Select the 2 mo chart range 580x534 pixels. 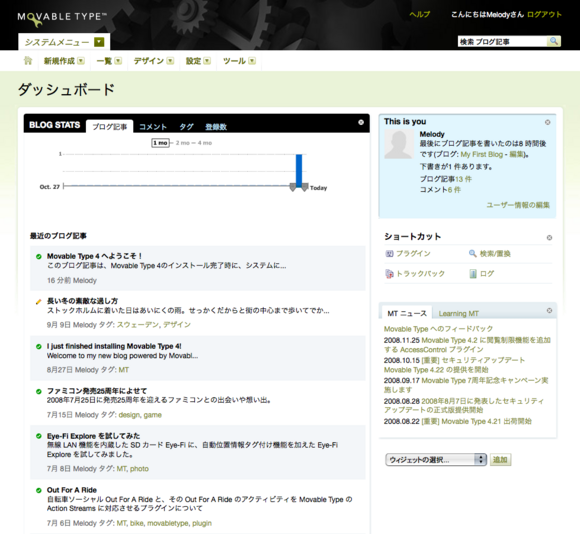[x=183, y=143]
